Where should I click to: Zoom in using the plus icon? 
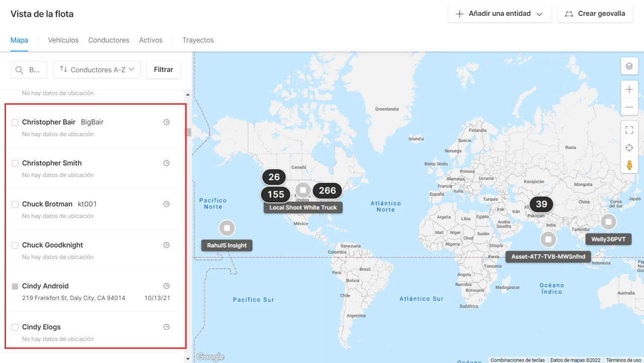tap(629, 89)
